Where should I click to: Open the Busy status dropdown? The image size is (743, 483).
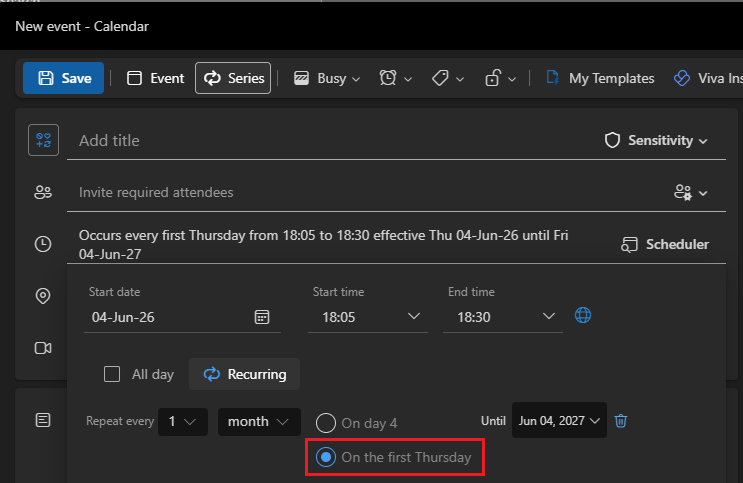coord(327,78)
